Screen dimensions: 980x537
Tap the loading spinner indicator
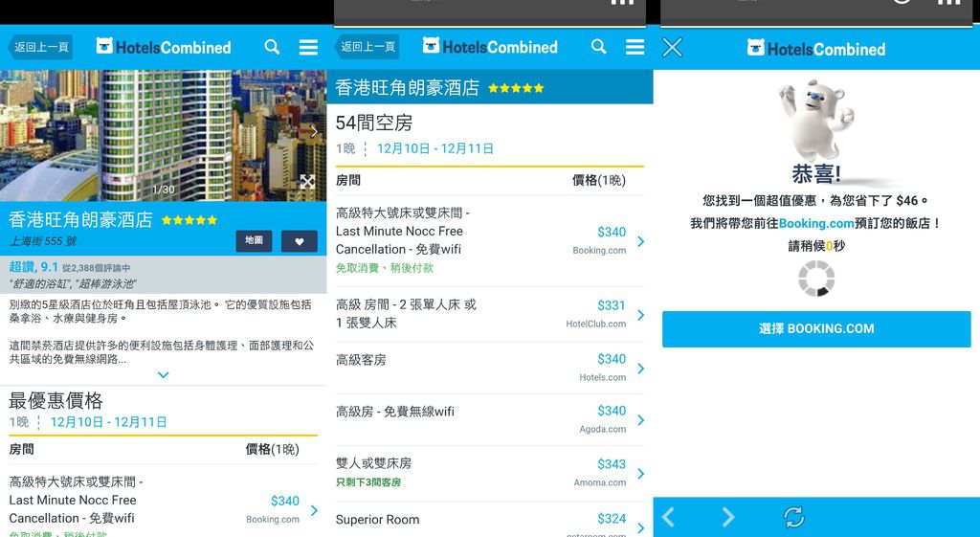pyautogui.click(x=817, y=279)
